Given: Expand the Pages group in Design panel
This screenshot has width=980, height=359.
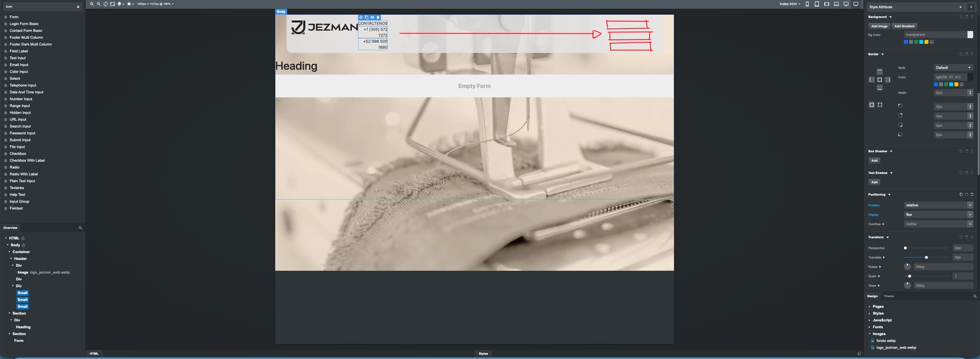Looking at the screenshot, I should pyautogui.click(x=877, y=306).
